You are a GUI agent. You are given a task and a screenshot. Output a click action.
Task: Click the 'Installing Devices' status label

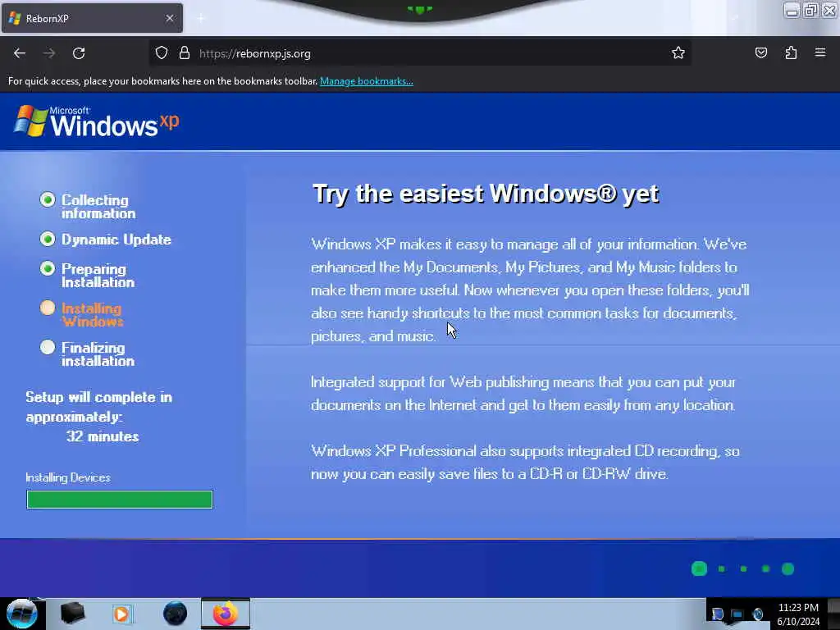(x=68, y=477)
